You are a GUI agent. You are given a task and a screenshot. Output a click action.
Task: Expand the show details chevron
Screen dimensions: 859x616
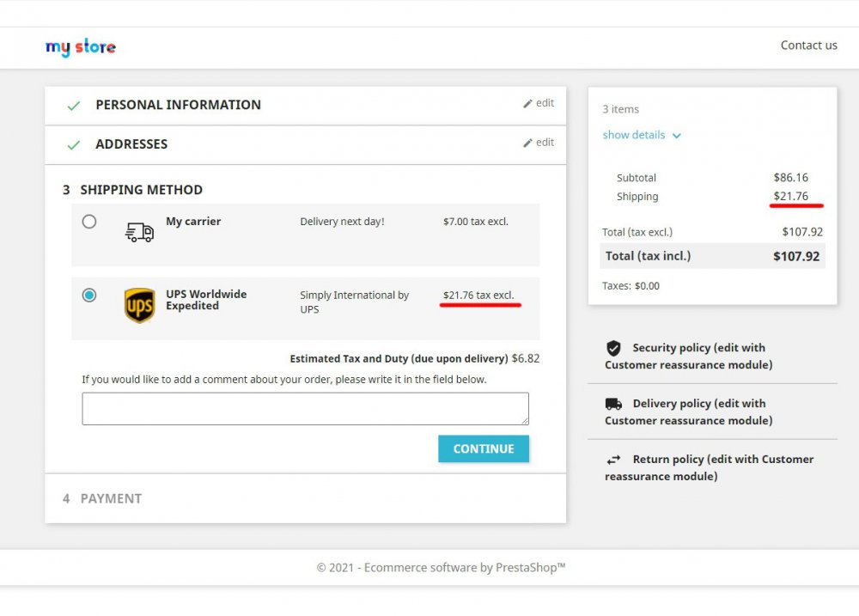(677, 136)
